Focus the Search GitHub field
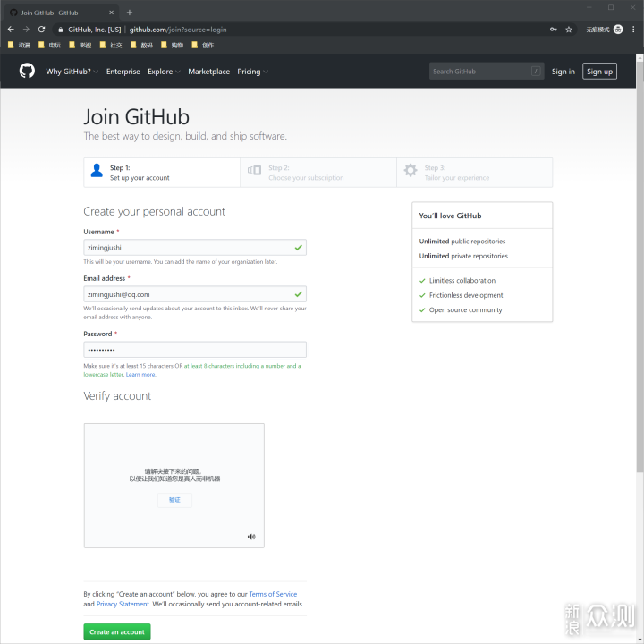The width and height of the screenshot is (644, 644). click(x=487, y=71)
